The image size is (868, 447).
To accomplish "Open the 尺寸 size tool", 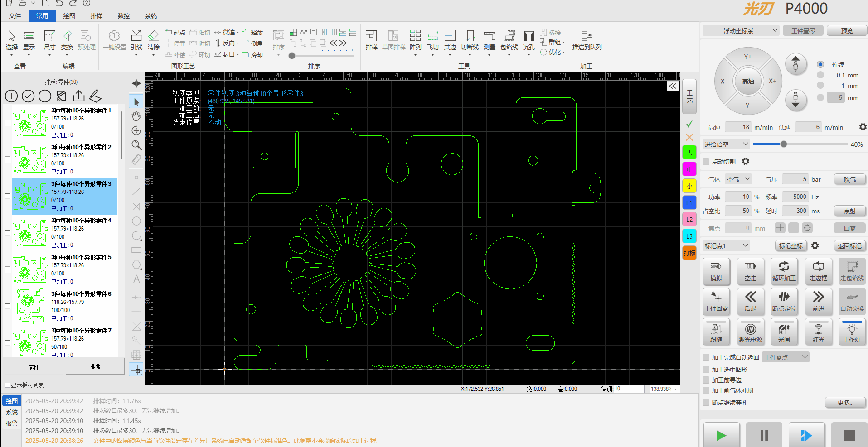I will 49,39.
